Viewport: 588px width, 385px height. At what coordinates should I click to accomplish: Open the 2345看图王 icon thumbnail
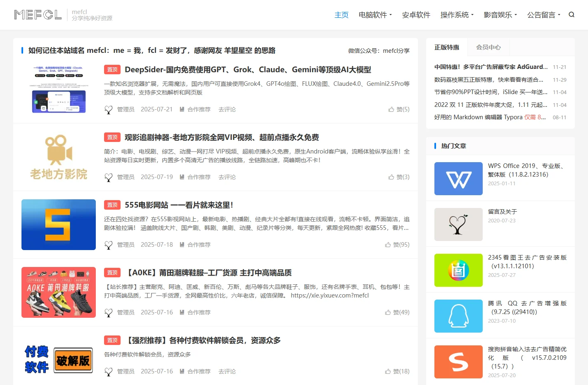click(458, 270)
